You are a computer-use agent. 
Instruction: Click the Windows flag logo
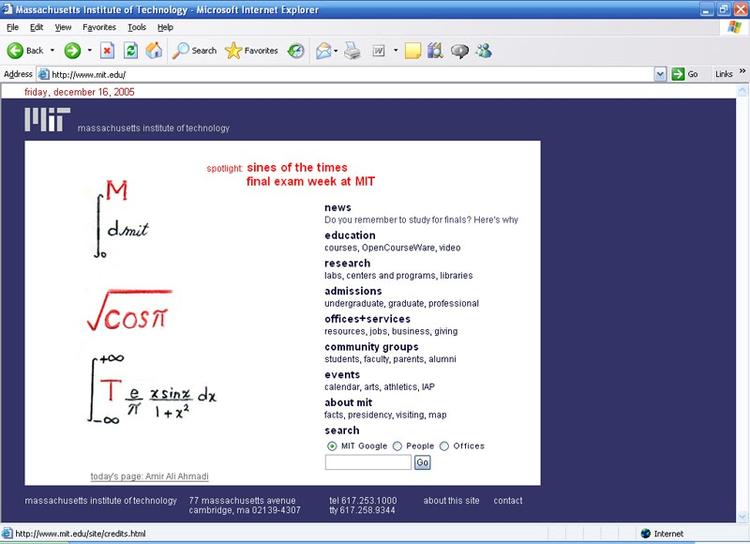pos(734,27)
